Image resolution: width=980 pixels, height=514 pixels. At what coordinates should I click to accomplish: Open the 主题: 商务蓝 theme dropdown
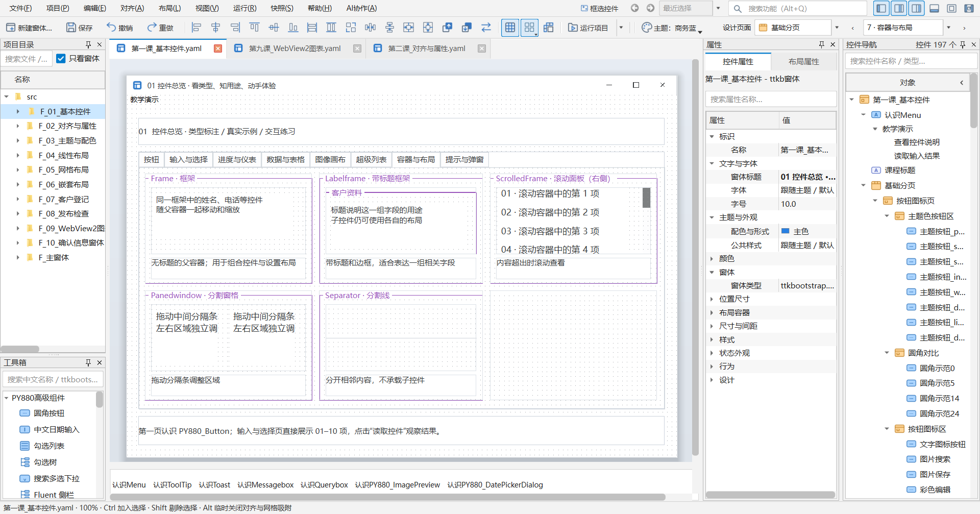coord(672,28)
